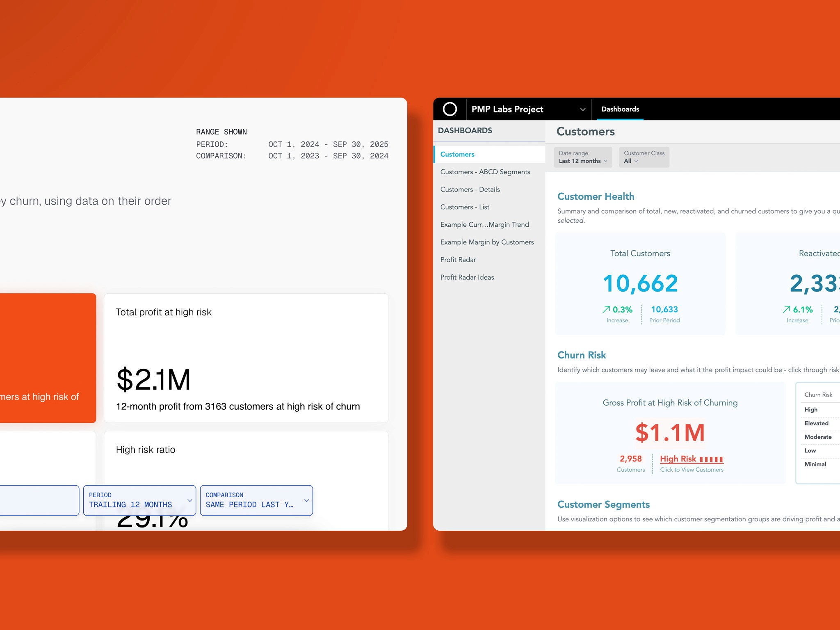Click the Total Customers 10,662 card
Screen dimensions: 840x630
coord(640,284)
